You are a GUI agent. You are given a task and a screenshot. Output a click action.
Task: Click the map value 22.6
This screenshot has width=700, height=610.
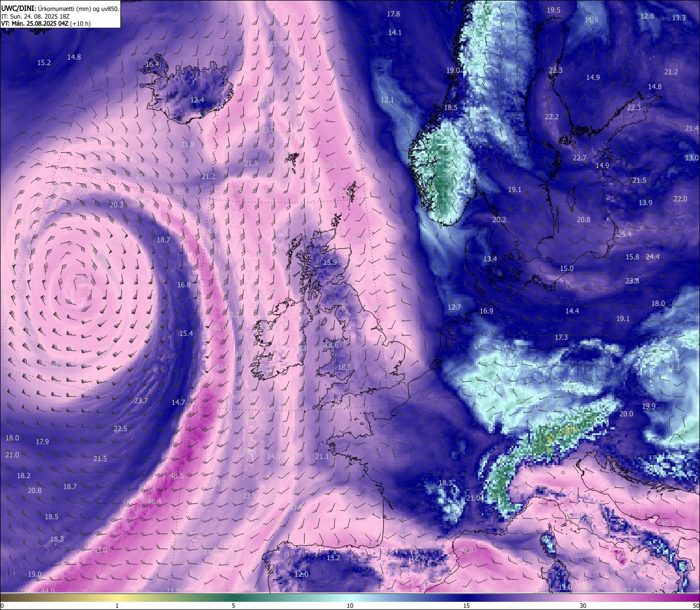(630, 591)
